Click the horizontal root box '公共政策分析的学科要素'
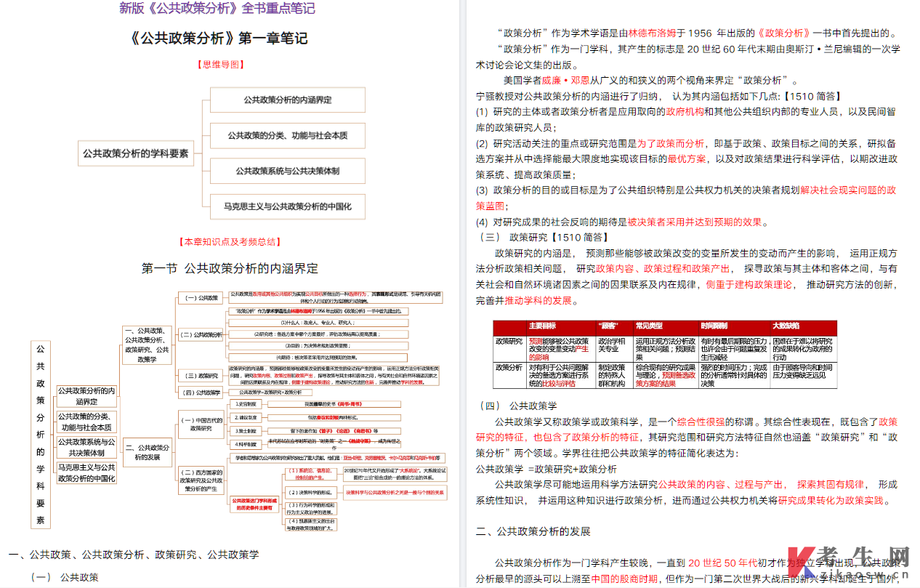Image resolution: width=920 pixels, height=588 pixels. pos(135,153)
